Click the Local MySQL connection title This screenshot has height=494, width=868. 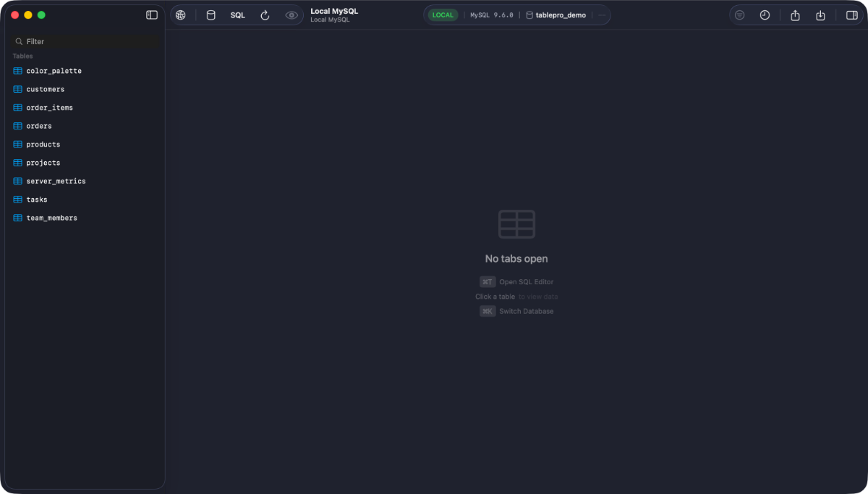[334, 12]
